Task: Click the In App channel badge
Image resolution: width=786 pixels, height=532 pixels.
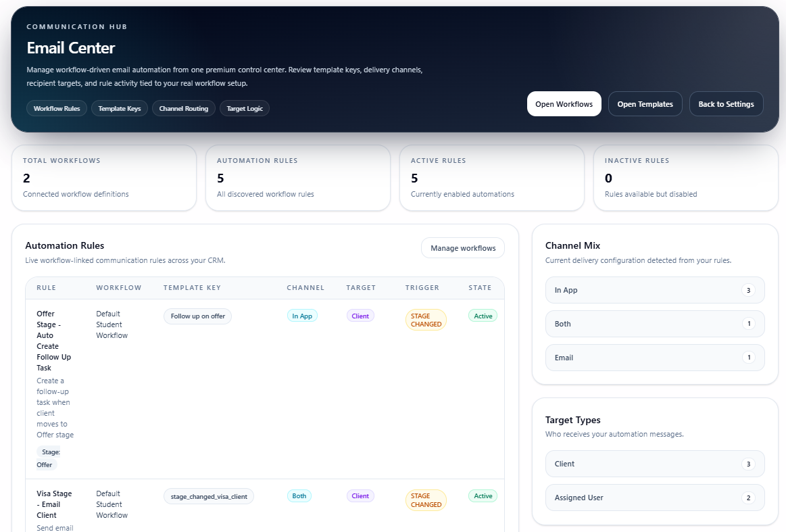Action: tap(302, 316)
